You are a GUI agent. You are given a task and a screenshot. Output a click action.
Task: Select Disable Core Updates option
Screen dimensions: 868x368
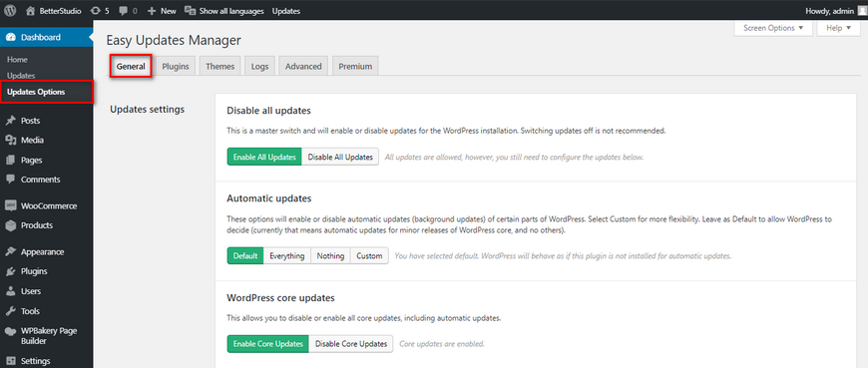(351, 344)
